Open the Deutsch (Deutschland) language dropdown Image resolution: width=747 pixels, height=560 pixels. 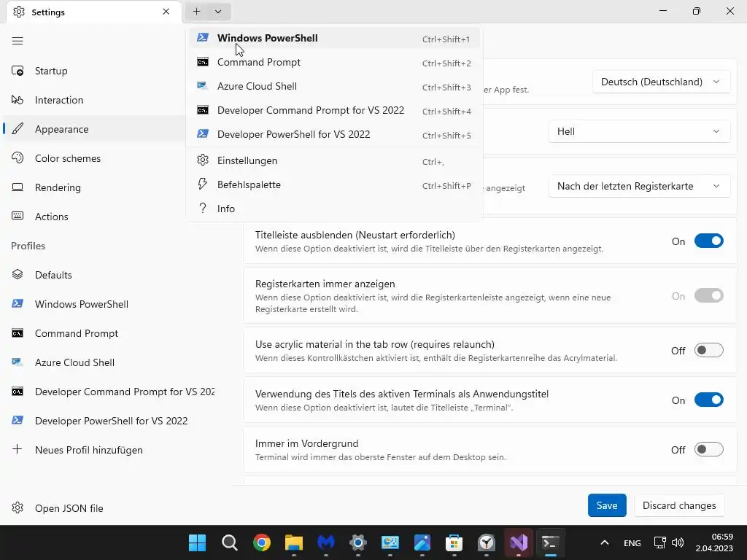[661, 82]
